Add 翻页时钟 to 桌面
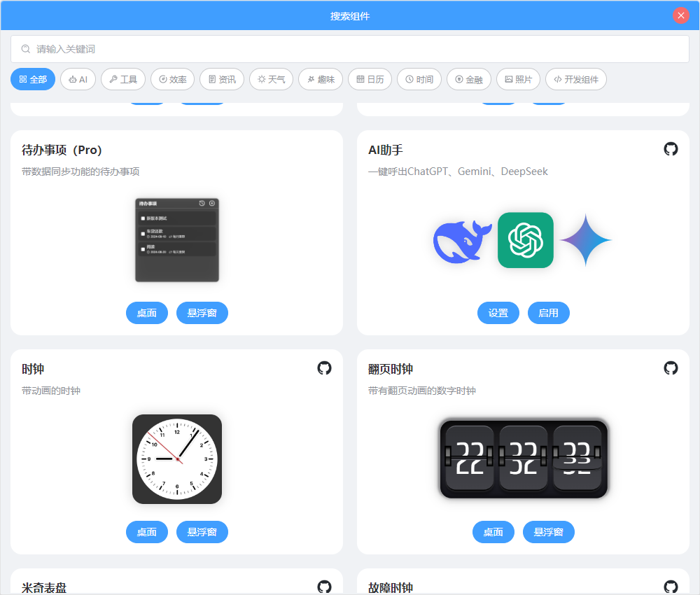Screen dimensions: 700x595 493,532
